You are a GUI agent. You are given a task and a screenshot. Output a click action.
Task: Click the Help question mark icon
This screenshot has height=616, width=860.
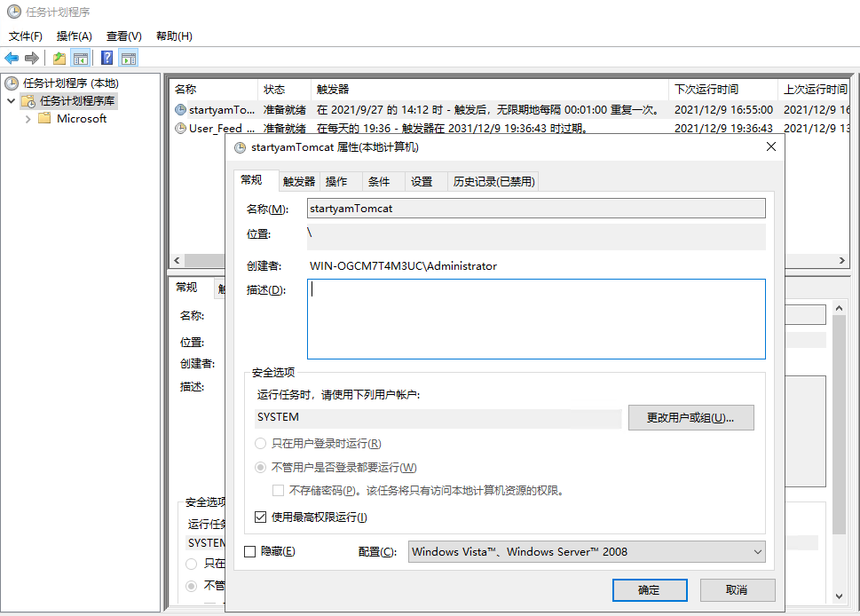pyautogui.click(x=105, y=57)
